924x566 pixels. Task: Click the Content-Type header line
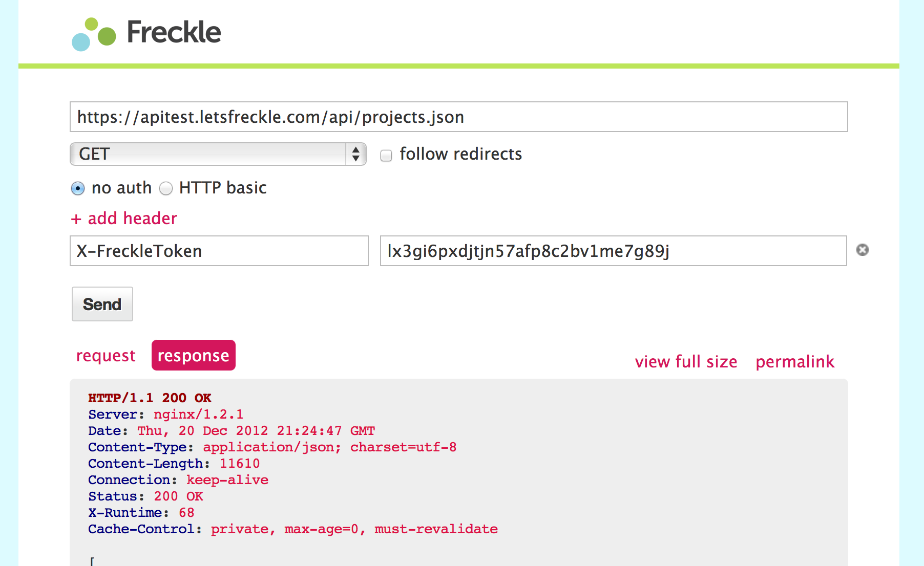272,447
